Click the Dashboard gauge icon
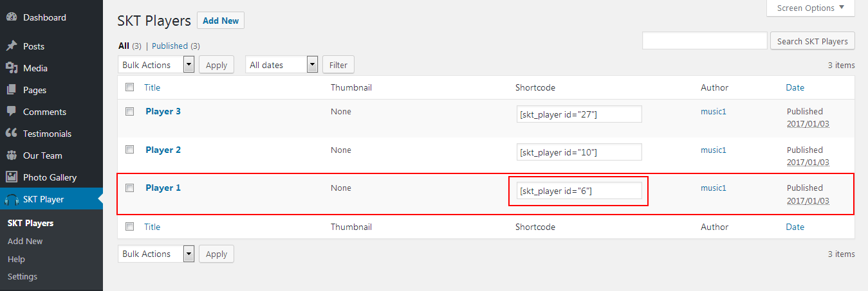868x291 pixels. [11, 17]
